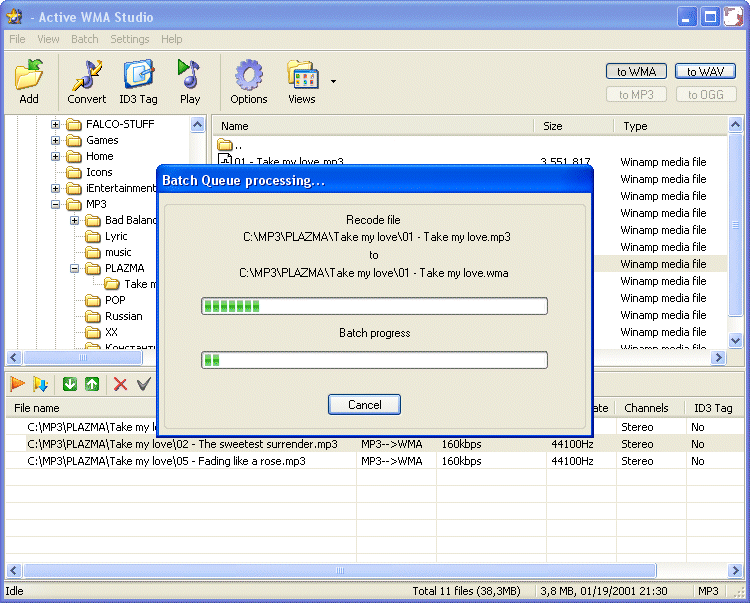Viewport: 750px width, 603px height.
Task: Select the Home folder in tree
Action: 99,156
